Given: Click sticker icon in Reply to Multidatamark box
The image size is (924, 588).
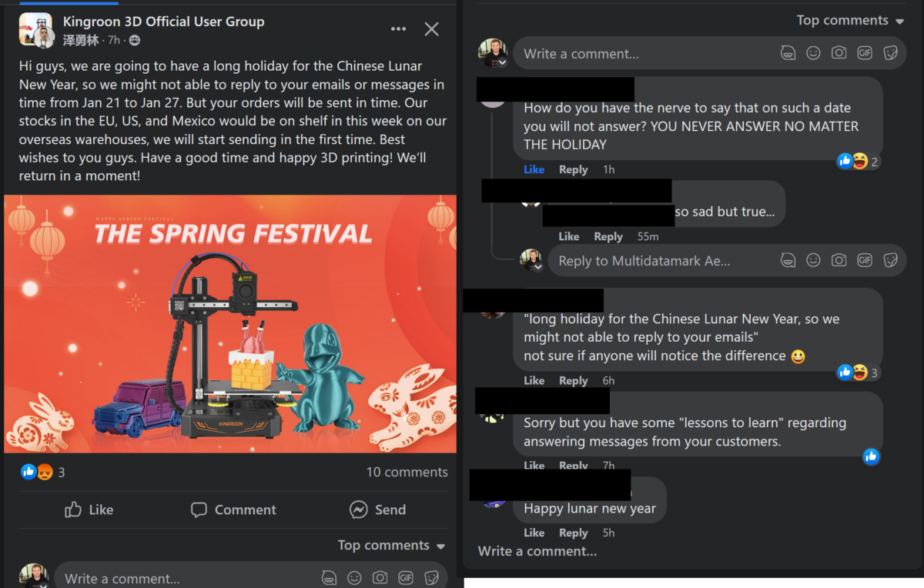Looking at the screenshot, I should (890, 260).
